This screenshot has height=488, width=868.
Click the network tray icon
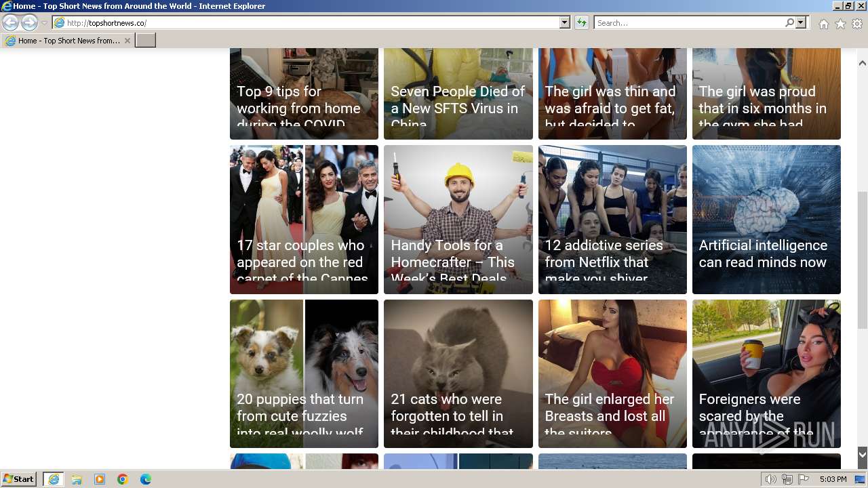coord(787,479)
